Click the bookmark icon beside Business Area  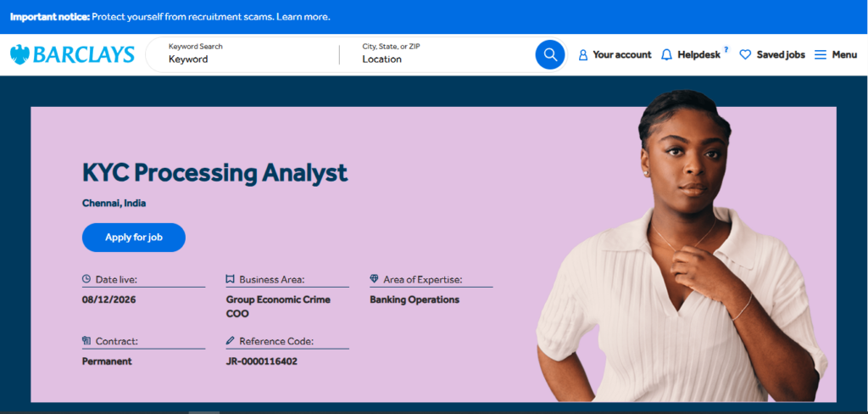231,279
